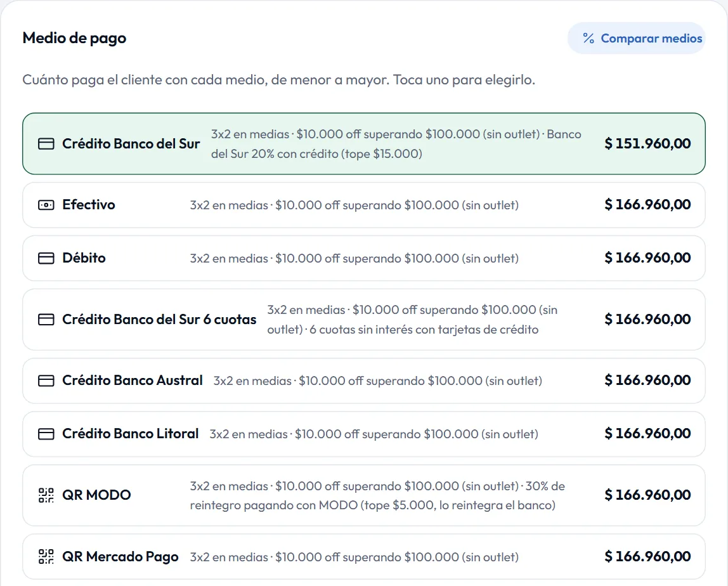Click the $ 151.960,00 total amount

pos(647,143)
